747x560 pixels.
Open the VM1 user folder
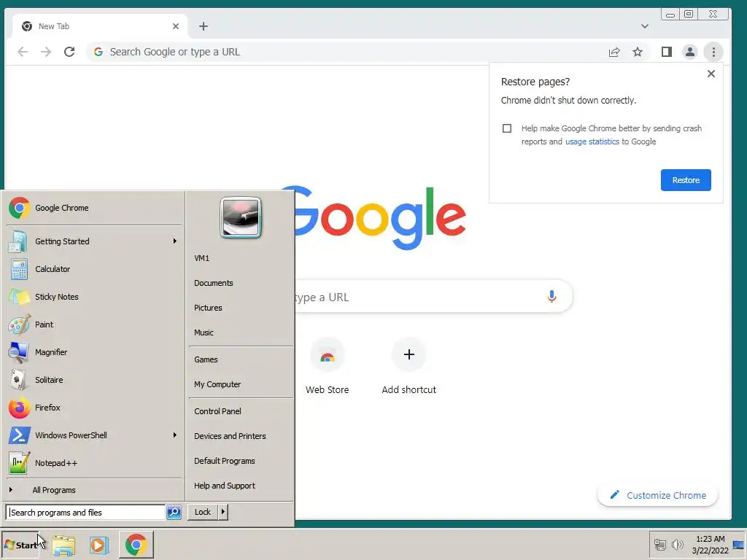pos(241,258)
